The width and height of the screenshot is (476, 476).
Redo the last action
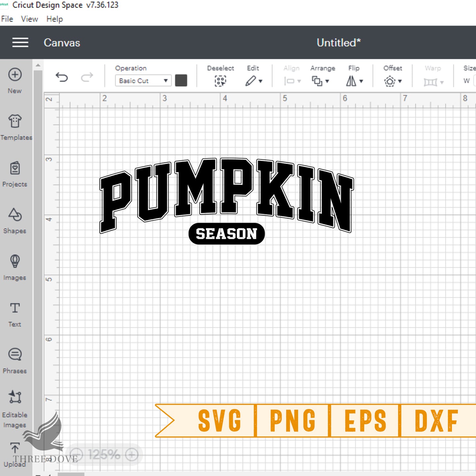coord(87,77)
